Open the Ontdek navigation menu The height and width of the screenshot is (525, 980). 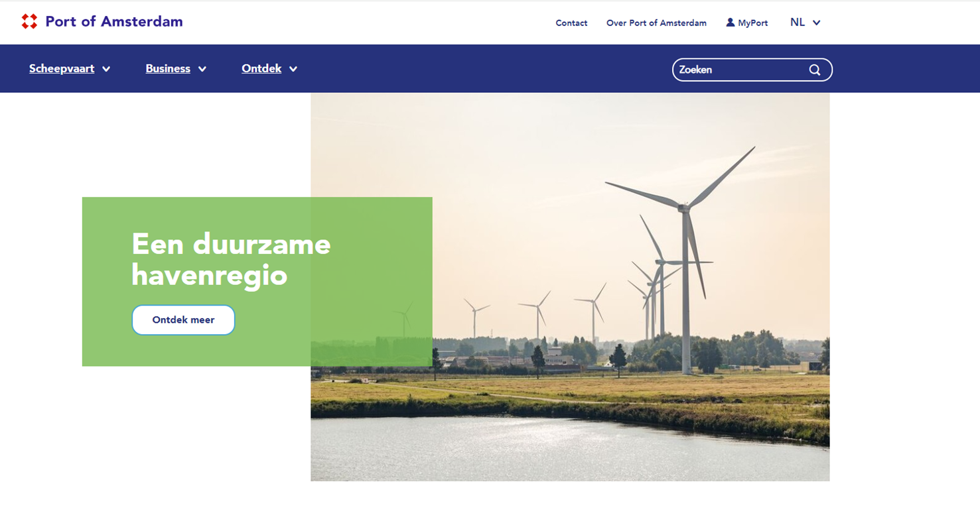pos(261,68)
